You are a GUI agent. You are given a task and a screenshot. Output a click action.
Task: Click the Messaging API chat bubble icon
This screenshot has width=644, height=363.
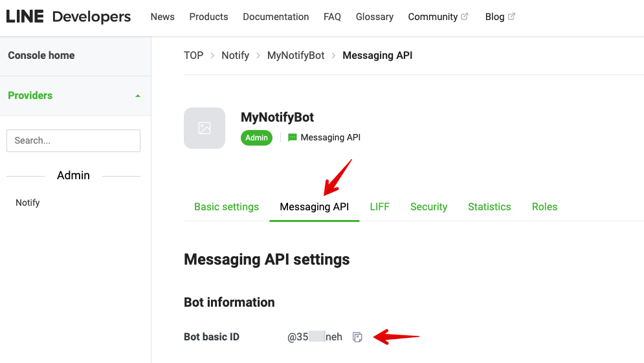pos(292,138)
